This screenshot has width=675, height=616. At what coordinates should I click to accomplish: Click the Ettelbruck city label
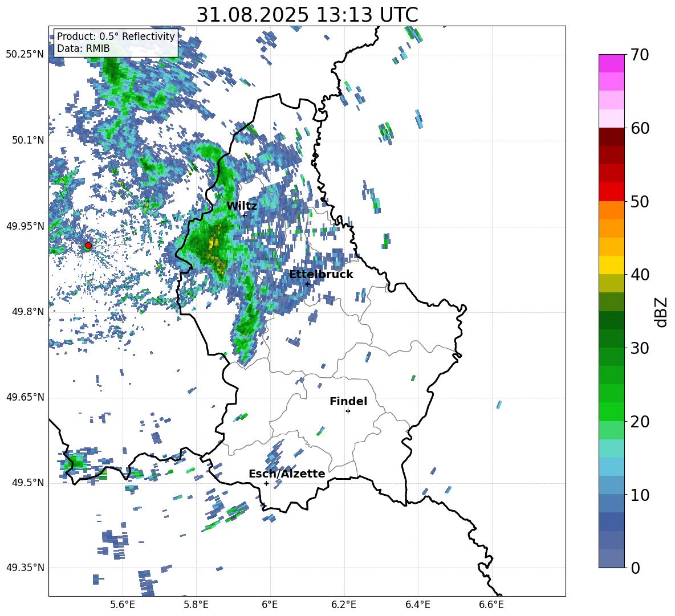[321, 275]
